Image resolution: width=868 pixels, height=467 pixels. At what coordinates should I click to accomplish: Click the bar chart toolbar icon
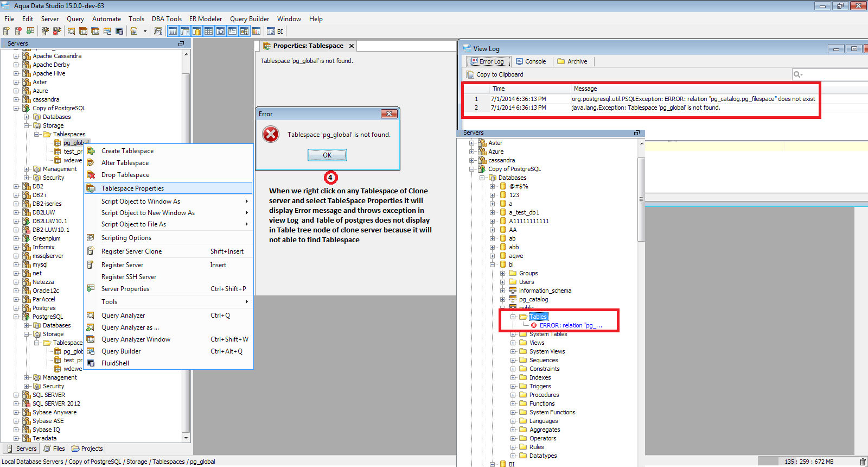[256, 31]
